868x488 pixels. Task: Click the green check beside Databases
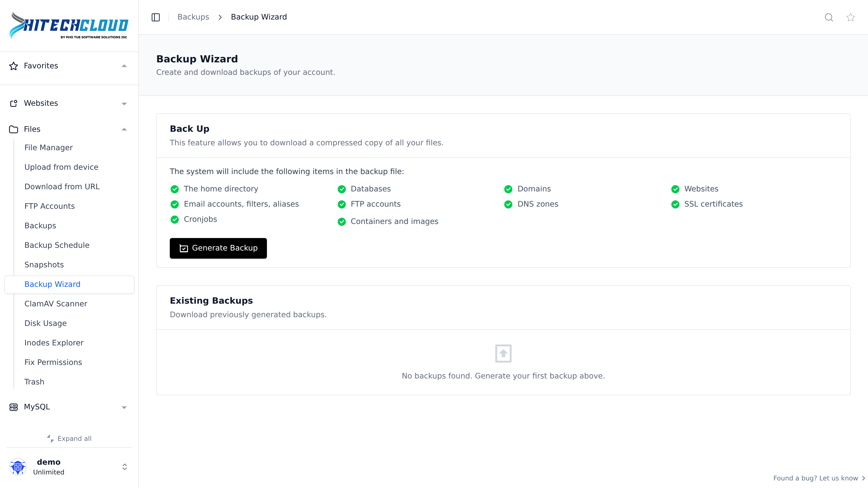point(342,189)
